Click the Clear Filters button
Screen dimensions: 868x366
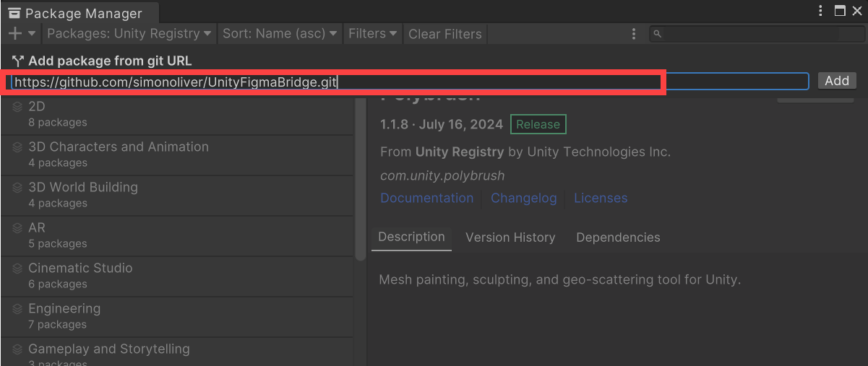[x=444, y=33]
